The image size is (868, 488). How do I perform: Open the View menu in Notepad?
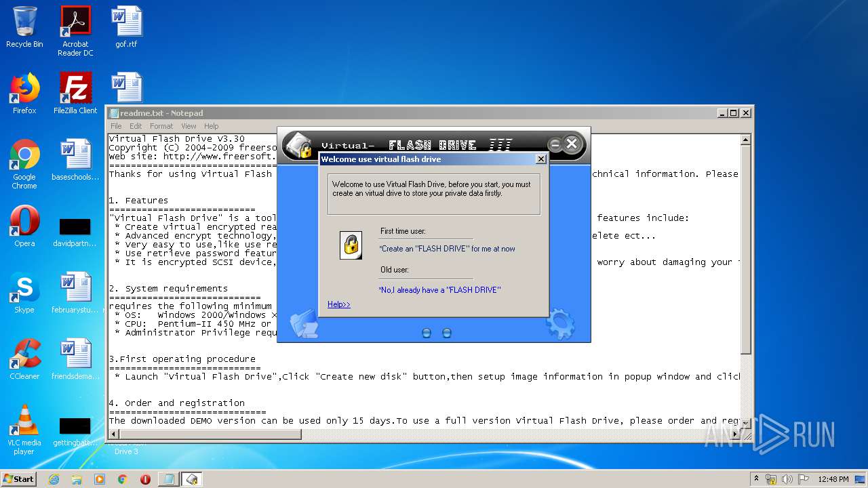point(189,126)
